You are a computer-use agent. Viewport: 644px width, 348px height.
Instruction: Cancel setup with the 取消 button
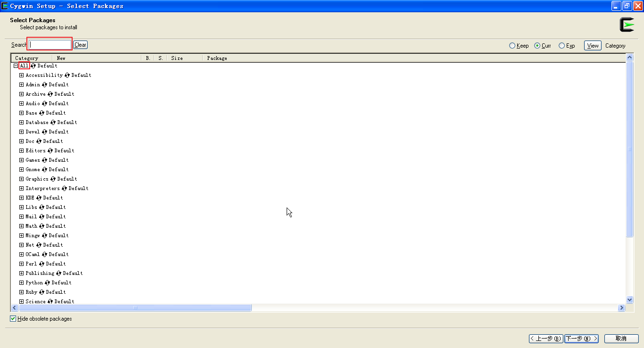click(x=621, y=339)
